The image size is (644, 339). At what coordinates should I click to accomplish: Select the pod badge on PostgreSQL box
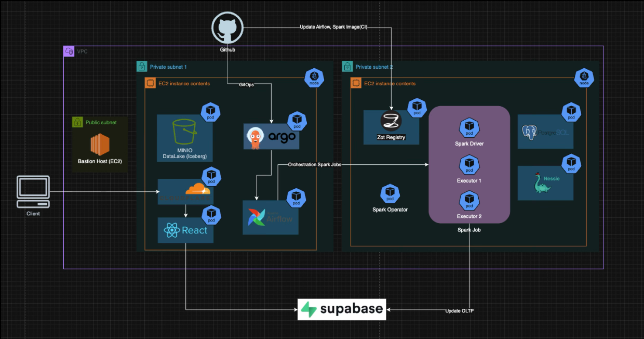[571, 112]
